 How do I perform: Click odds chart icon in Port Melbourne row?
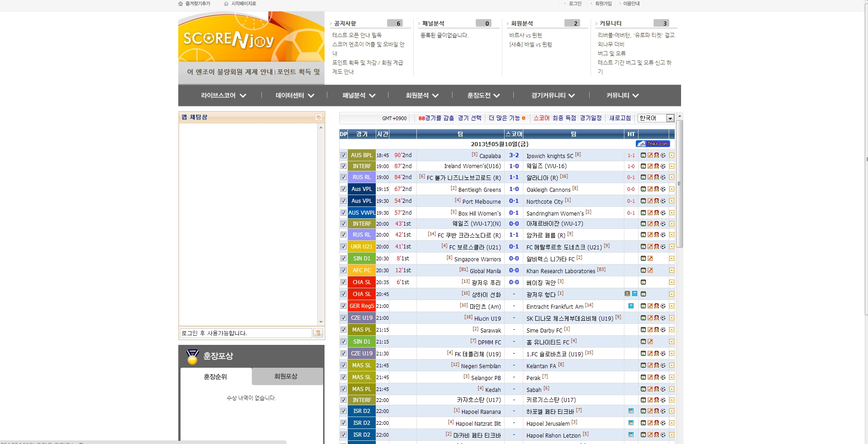pos(650,201)
